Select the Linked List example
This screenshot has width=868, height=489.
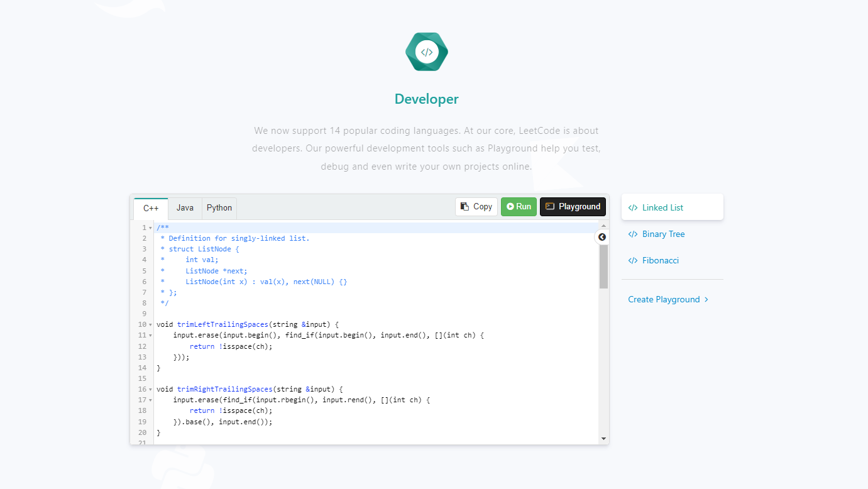point(673,207)
